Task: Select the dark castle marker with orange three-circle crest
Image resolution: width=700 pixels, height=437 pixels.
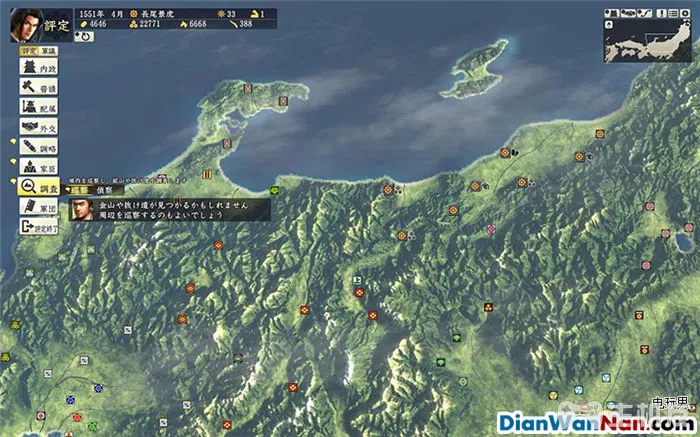Action: coord(489,307)
